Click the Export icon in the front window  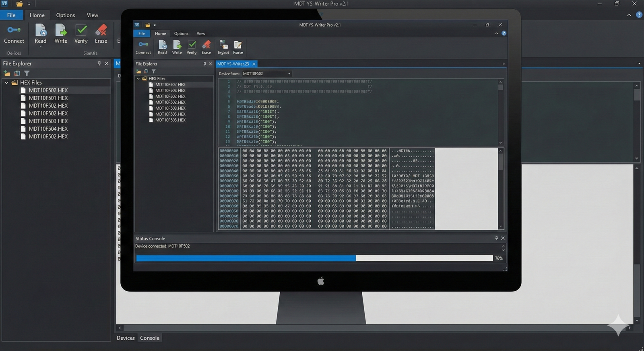coord(223,44)
